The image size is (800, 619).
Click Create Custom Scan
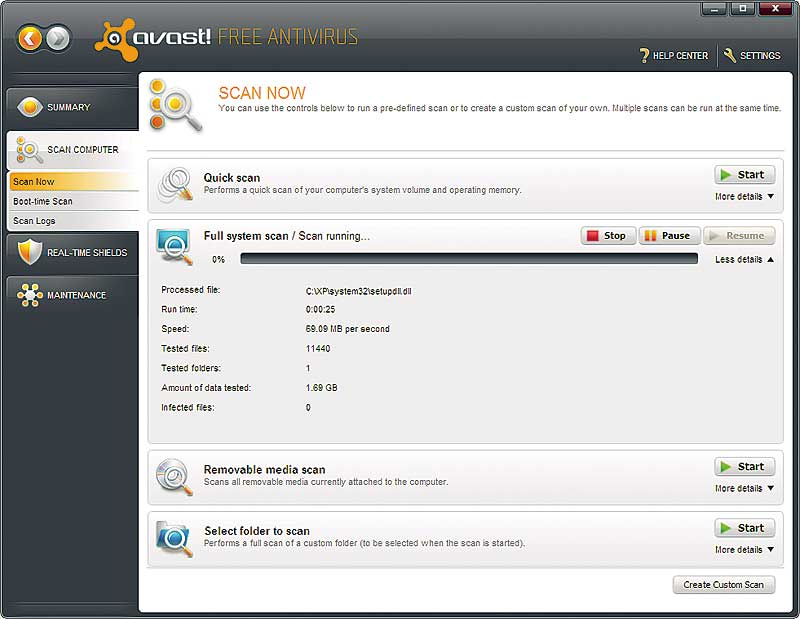723,585
